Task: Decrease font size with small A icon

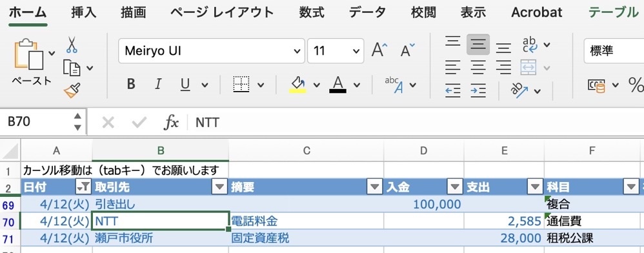Action: [x=407, y=50]
